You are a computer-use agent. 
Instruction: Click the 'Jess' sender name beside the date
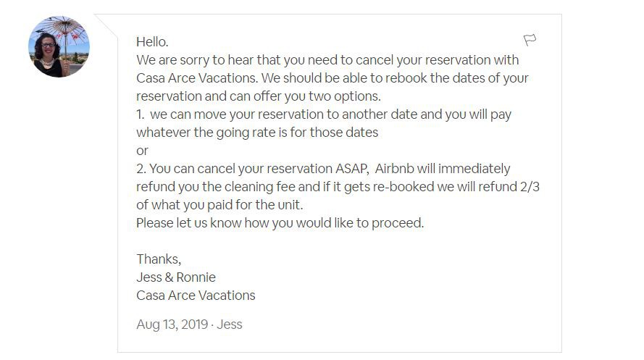[x=229, y=325]
